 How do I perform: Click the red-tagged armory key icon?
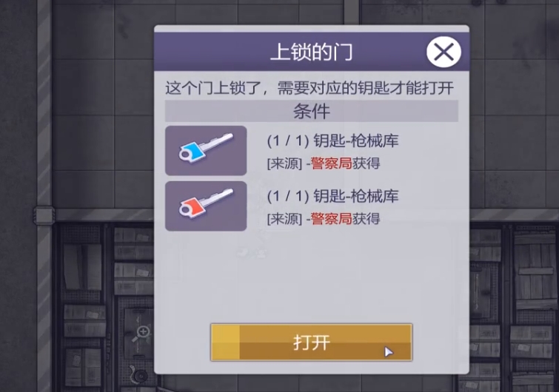click(x=206, y=206)
